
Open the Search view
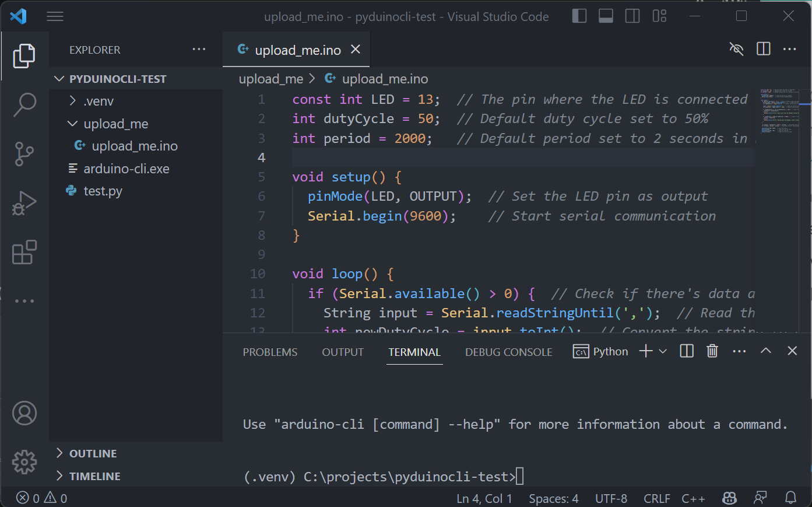(24, 105)
